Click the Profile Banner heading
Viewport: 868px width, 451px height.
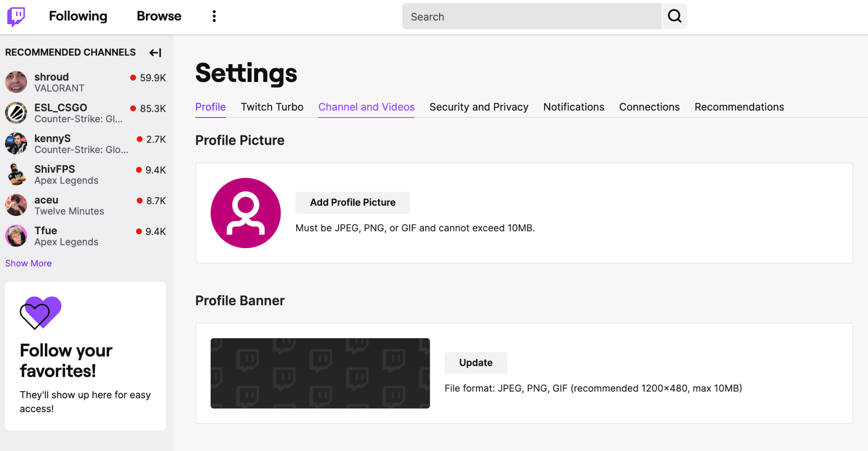coord(240,300)
